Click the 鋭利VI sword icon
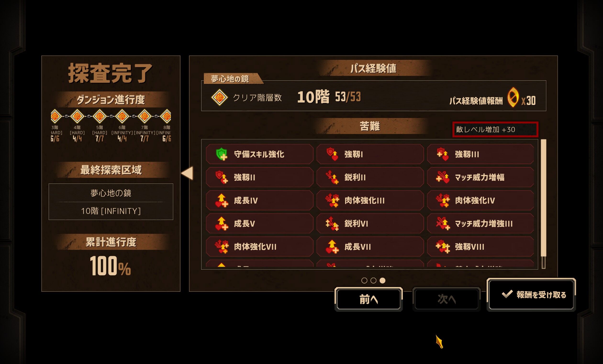 click(x=332, y=224)
